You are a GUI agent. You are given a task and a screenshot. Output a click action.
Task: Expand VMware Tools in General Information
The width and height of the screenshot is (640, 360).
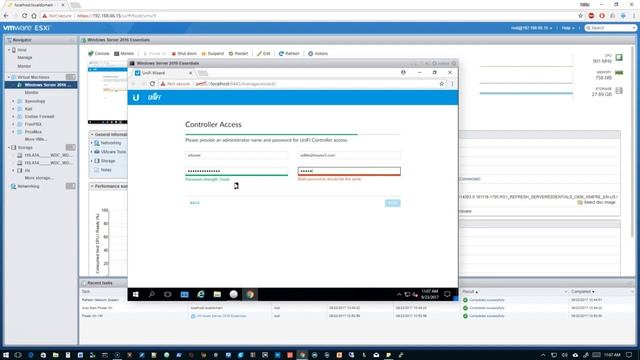92,152
